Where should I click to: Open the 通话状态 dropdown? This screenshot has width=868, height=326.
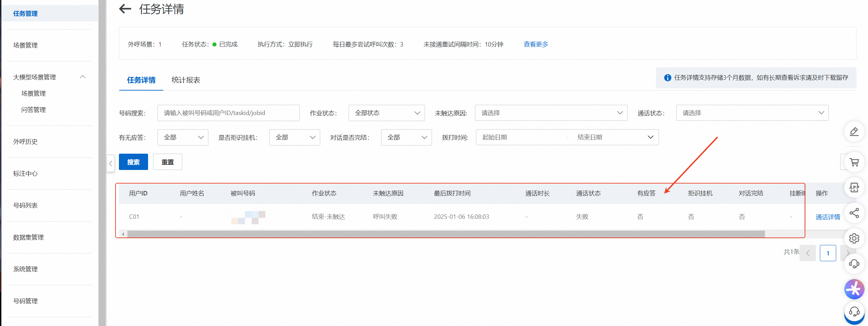752,113
